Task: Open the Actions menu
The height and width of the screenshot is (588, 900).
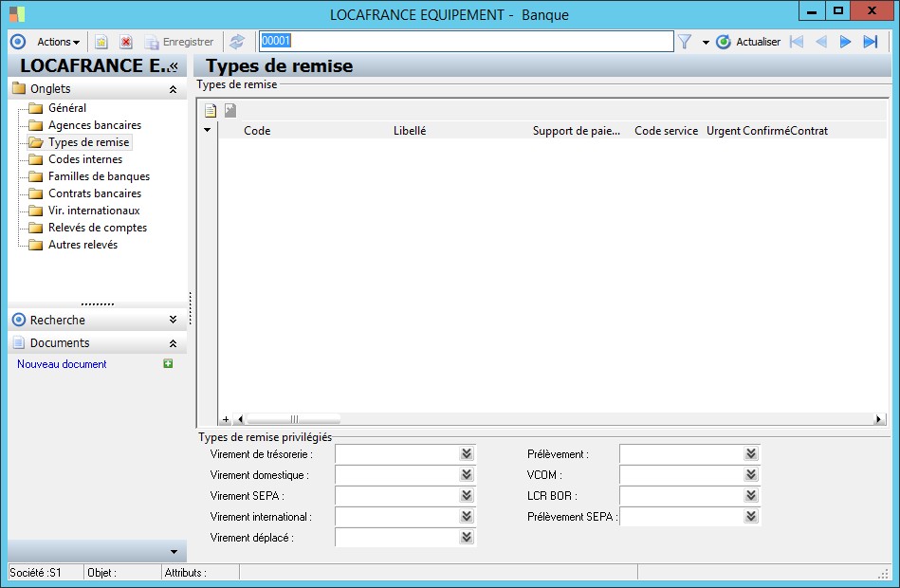Action: (58, 42)
